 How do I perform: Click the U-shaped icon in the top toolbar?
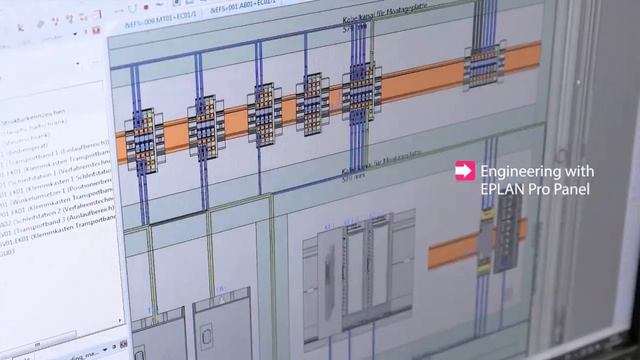[x=131, y=8]
